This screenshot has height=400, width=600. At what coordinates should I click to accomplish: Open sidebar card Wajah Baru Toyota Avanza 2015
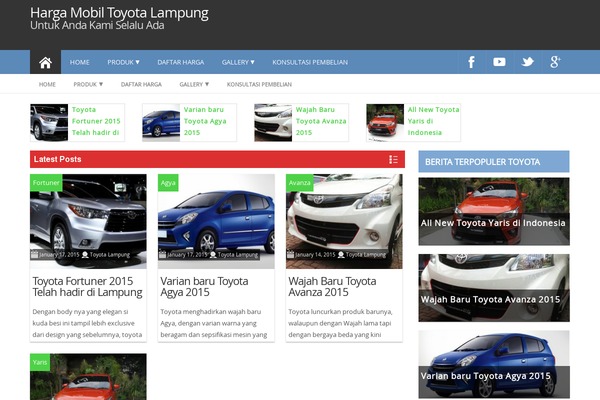point(494,288)
